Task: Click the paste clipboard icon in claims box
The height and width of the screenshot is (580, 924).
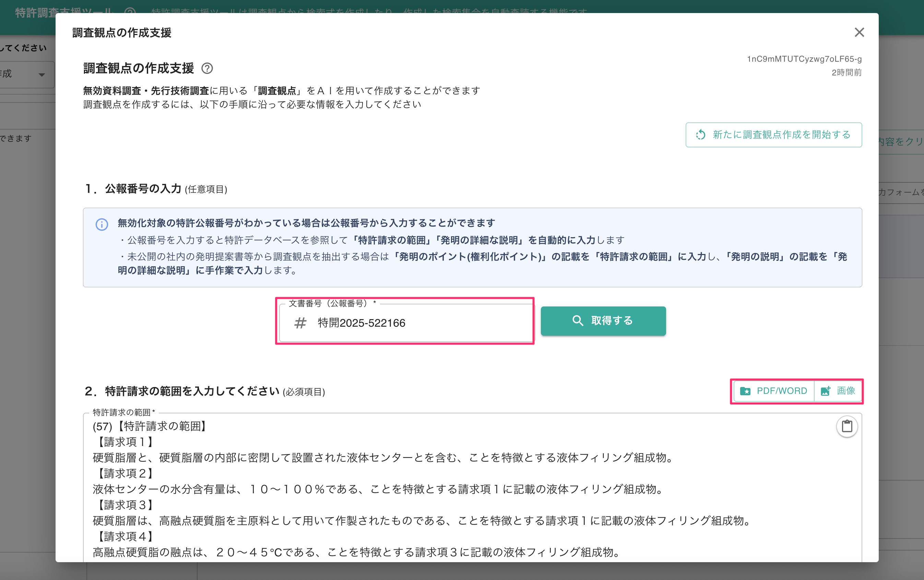Action: click(847, 426)
